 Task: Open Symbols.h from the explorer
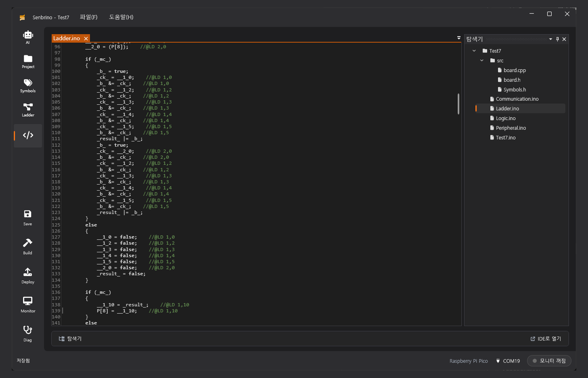[x=514, y=89]
